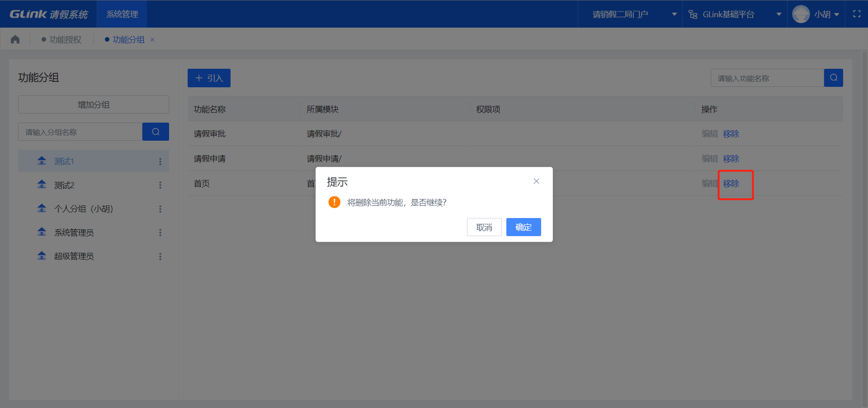Open the 小胡 user menu arrow
This screenshot has width=868, height=408.
[x=836, y=14]
